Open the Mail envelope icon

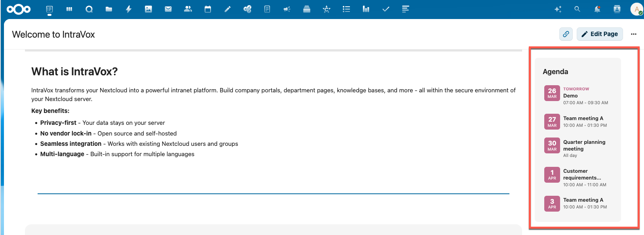(168, 9)
